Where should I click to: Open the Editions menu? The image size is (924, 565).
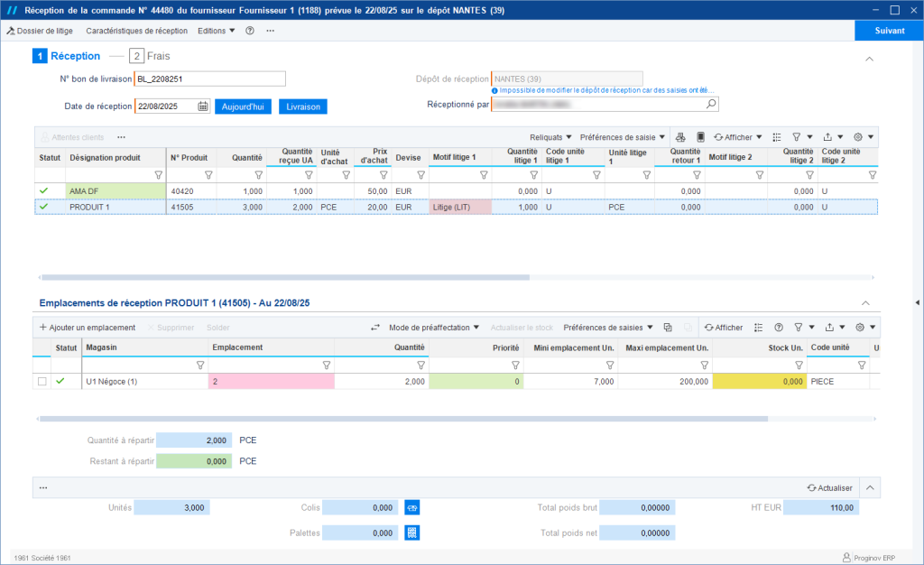[216, 31]
